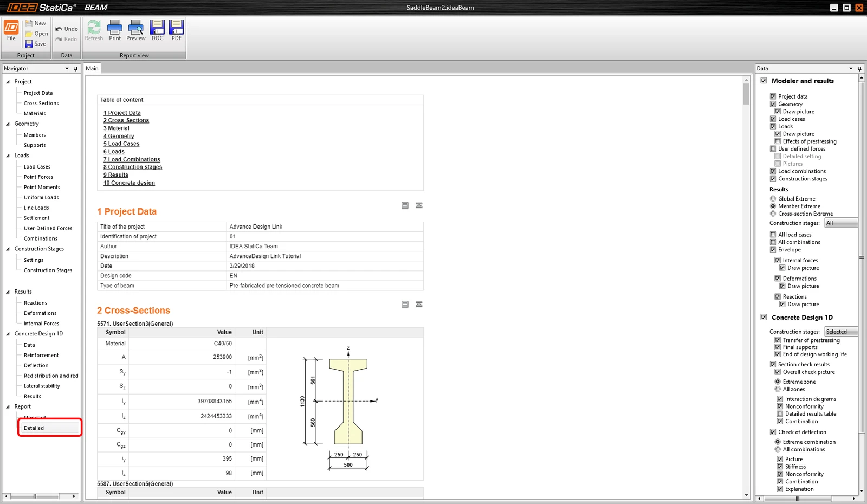The image size is (867, 504).
Task: Enable Effects of prestressing
Action: tap(778, 141)
